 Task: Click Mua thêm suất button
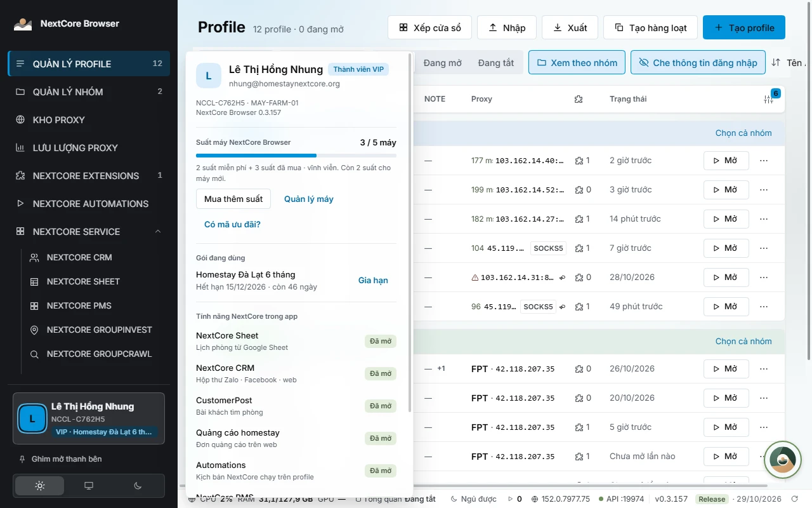233,199
